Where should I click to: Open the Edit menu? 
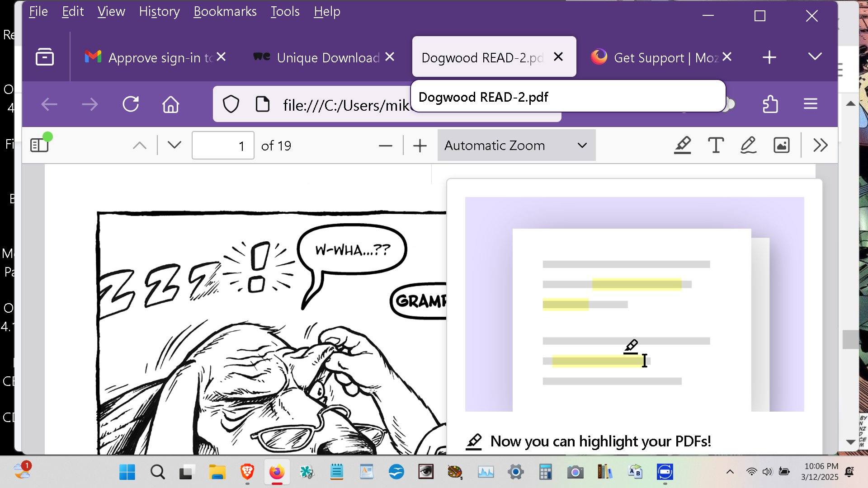(73, 11)
